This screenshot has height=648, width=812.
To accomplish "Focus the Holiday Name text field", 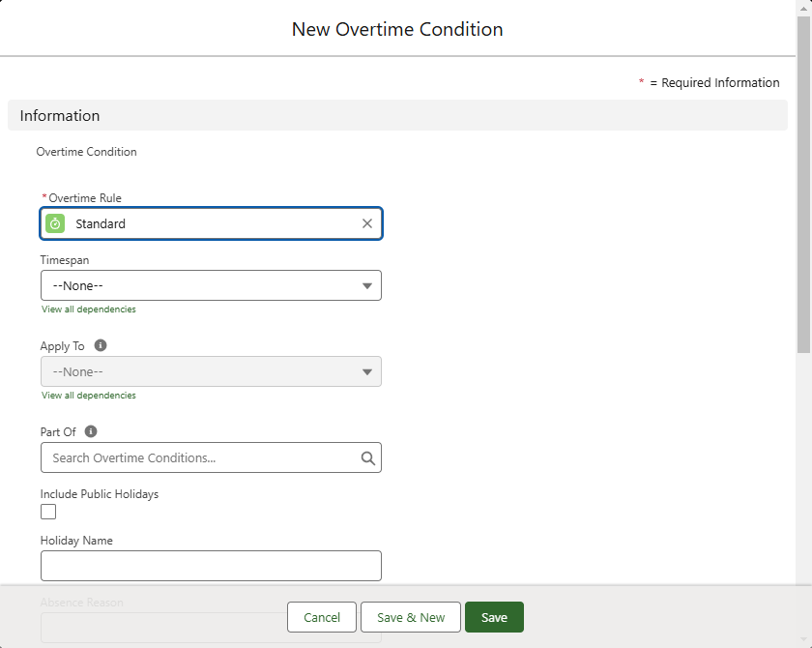I will (x=211, y=566).
